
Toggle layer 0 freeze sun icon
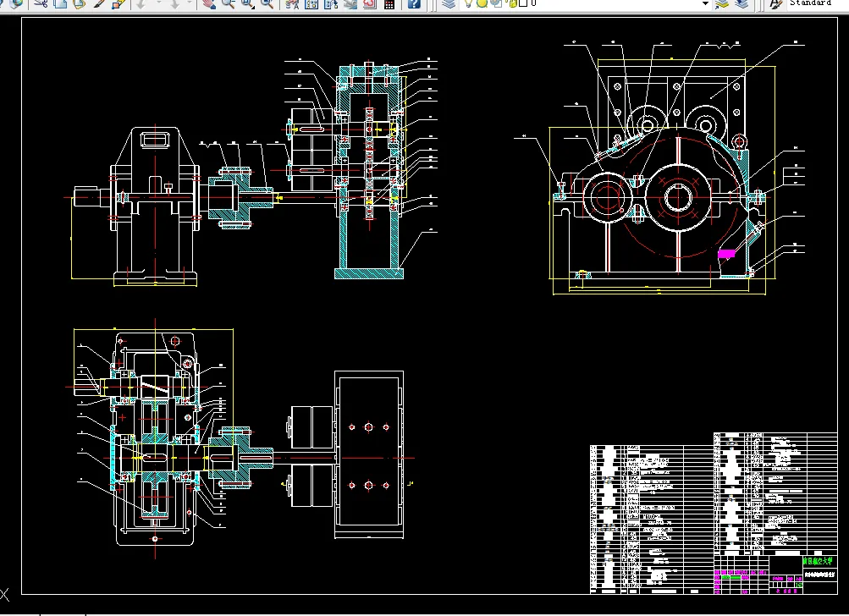(x=482, y=3)
